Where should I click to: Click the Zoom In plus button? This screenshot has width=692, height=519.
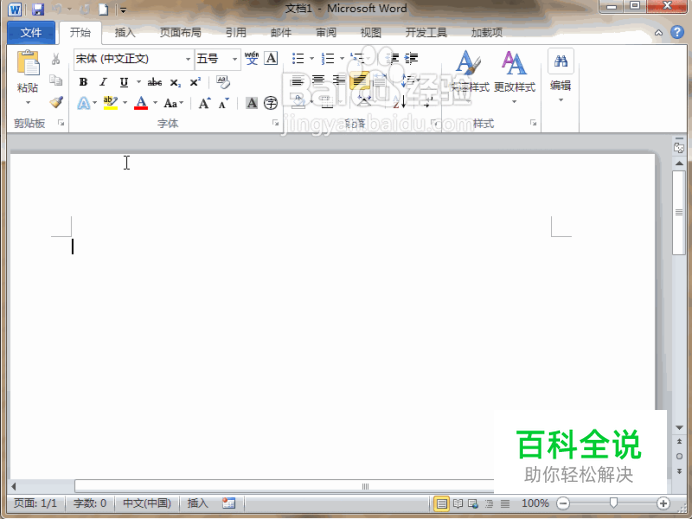coord(663,503)
